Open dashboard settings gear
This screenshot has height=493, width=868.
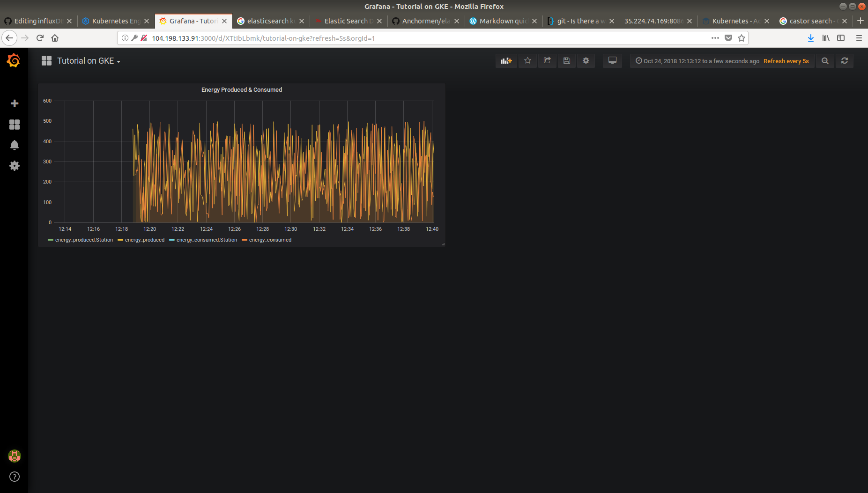(x=586, y=61)
